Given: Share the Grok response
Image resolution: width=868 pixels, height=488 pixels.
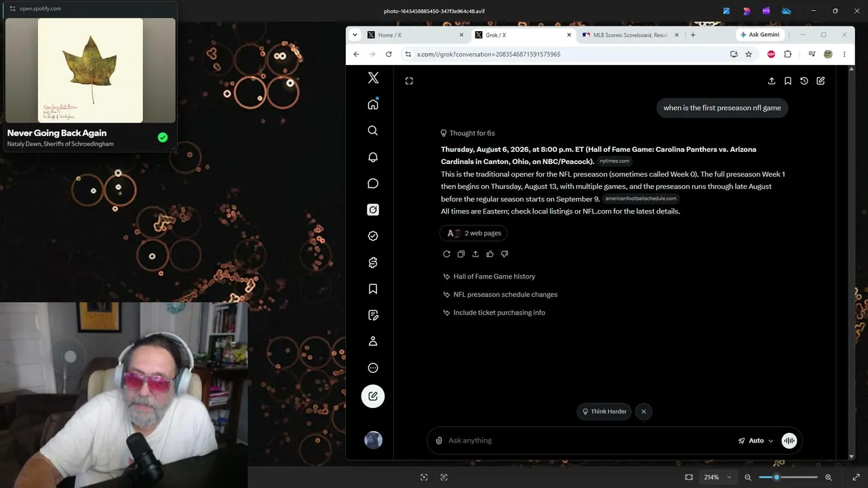Looking at the screenshot, I should (x=475, y=254).
